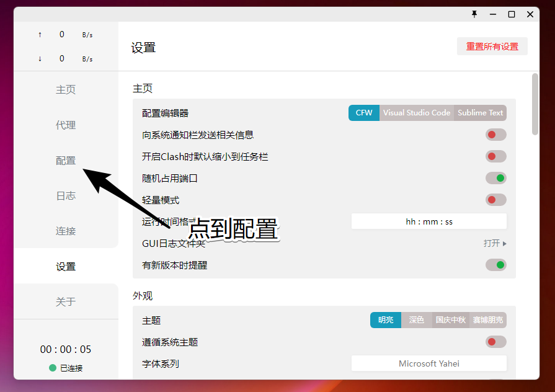This screenshot has width=555, height=392.
Task: Select Visual Studio Code as config editor
Action: 416,113
